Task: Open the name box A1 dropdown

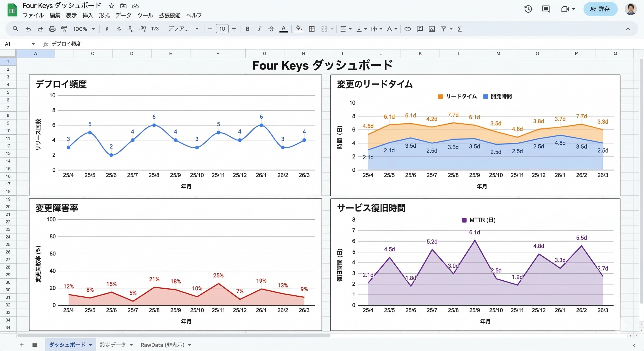Action: 33,44
